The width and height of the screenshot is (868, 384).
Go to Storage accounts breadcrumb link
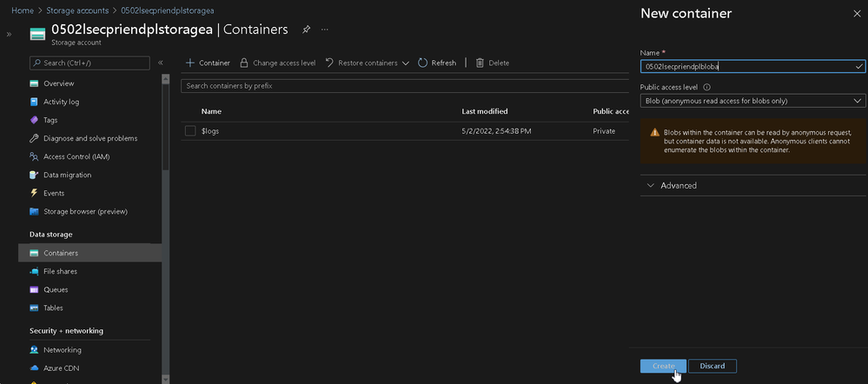(77, 10)
